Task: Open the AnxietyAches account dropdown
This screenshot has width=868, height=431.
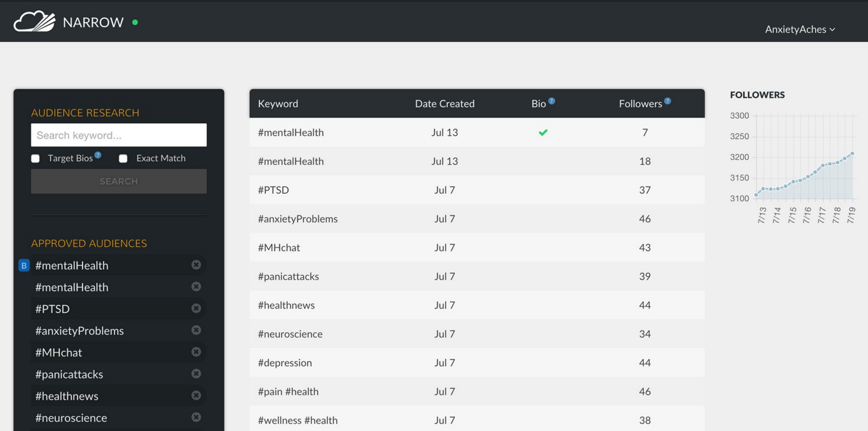Action: [x=800, y=29]
